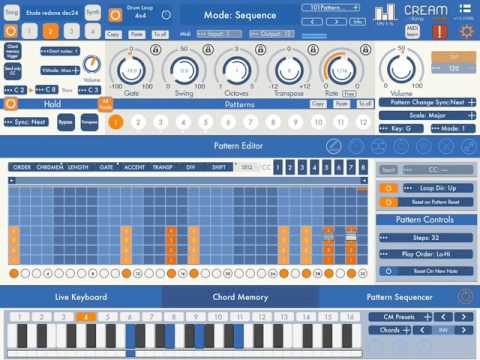
Task: Open the Key: G selector
Action: [401, 128]
